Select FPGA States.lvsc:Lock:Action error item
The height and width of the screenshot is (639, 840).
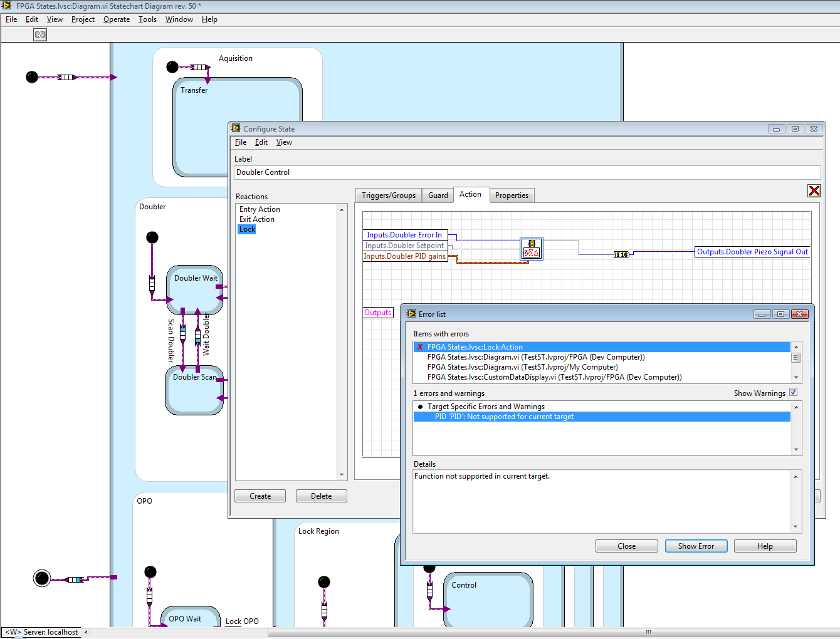coord(602,347)
